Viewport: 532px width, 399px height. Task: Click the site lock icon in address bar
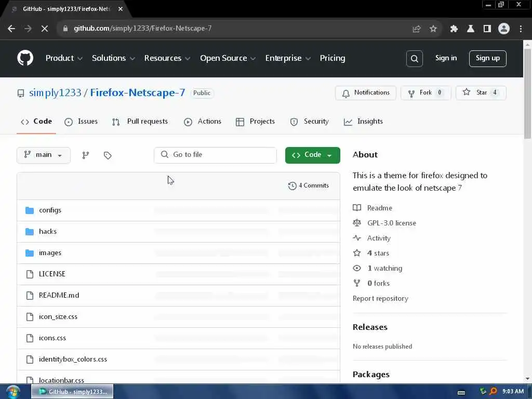pyautogui.click(x=65, y=29)
